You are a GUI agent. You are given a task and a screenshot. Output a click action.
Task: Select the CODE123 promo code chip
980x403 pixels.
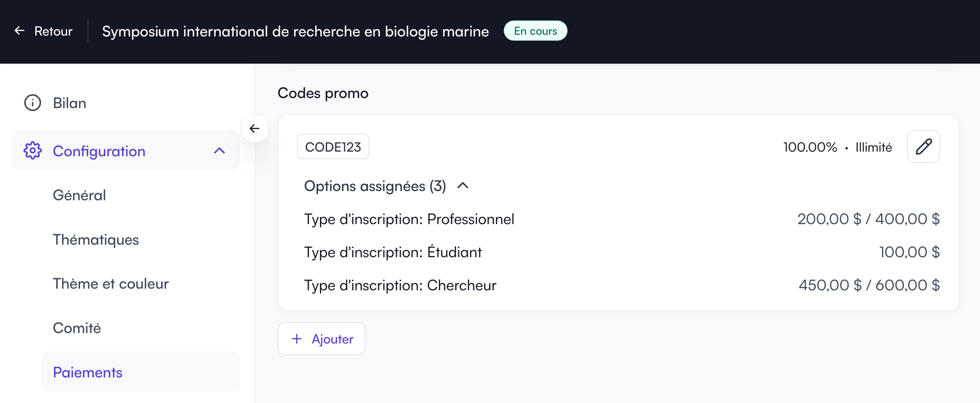333,146
